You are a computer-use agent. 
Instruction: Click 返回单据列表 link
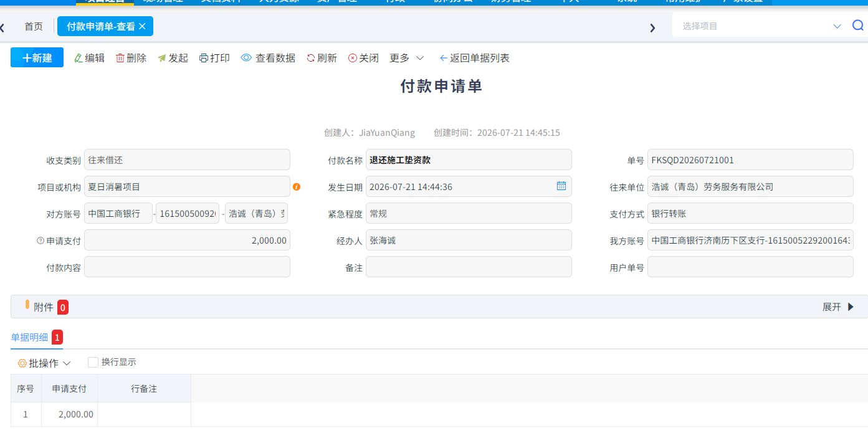click(x=474, y=58)
